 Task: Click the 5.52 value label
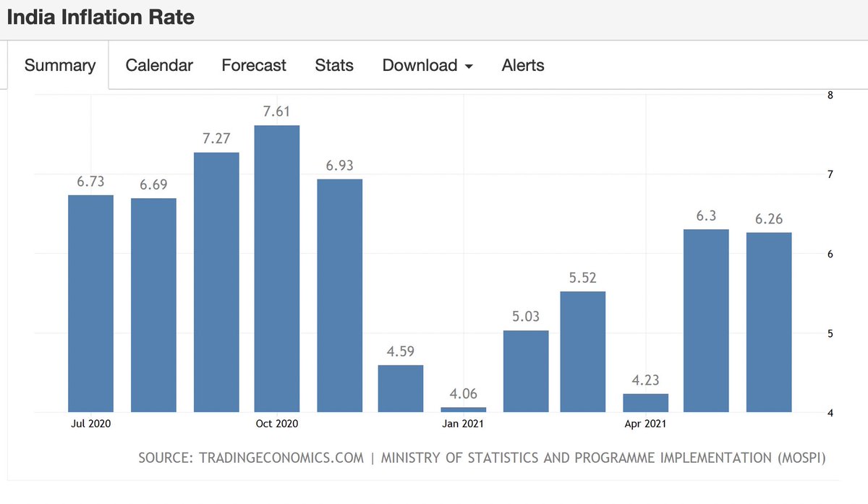coord(582,277)
